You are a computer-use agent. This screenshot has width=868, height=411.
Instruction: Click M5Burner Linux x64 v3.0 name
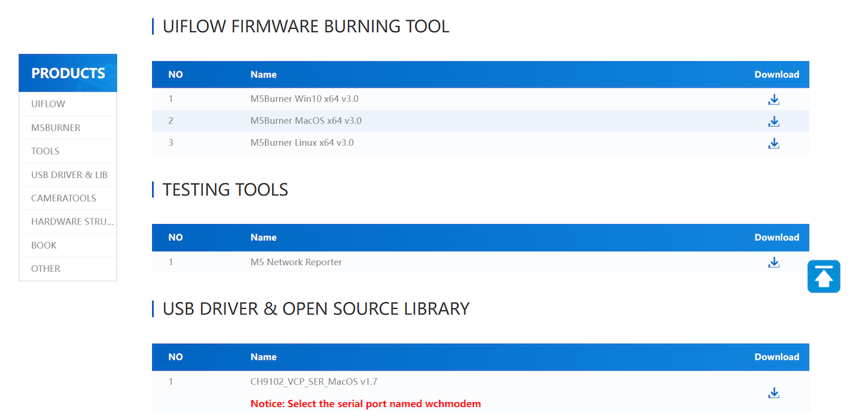click(x=302, y=142)
